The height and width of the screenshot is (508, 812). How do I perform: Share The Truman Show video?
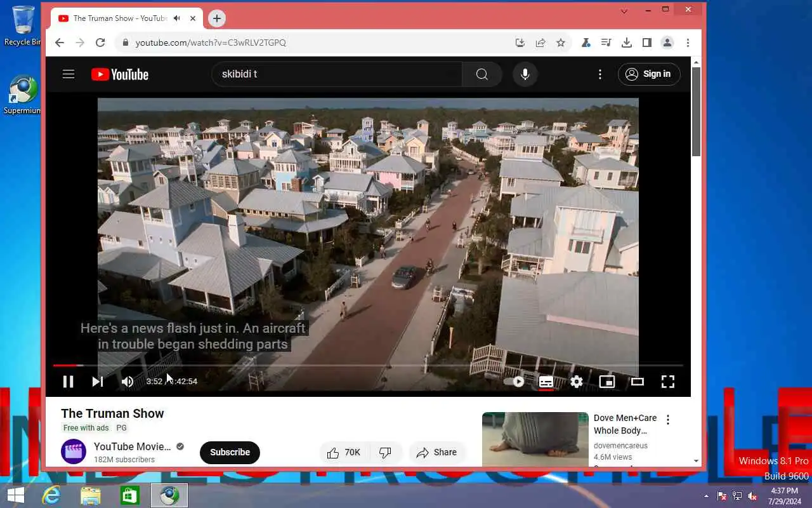coord(437,453)
